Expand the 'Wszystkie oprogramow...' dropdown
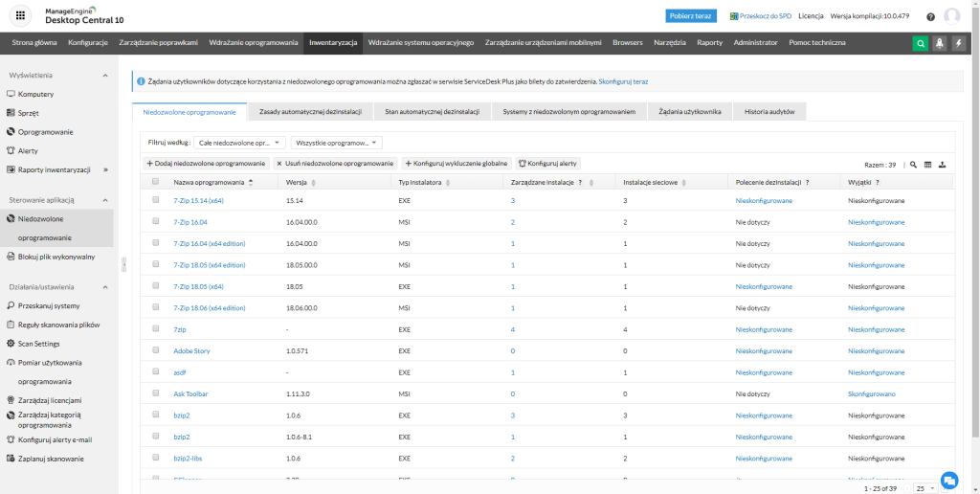 336,143
